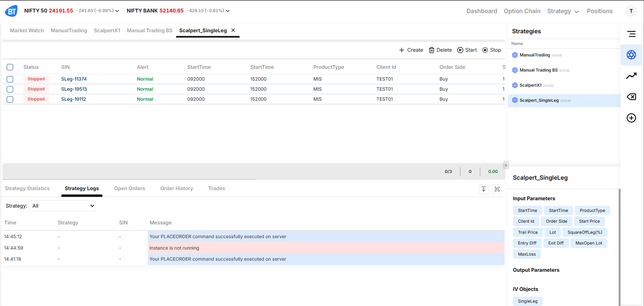Click the hamburger menu icon in right sidebar
This screenshot has width=644, height=306.
(x=631, y=34)
